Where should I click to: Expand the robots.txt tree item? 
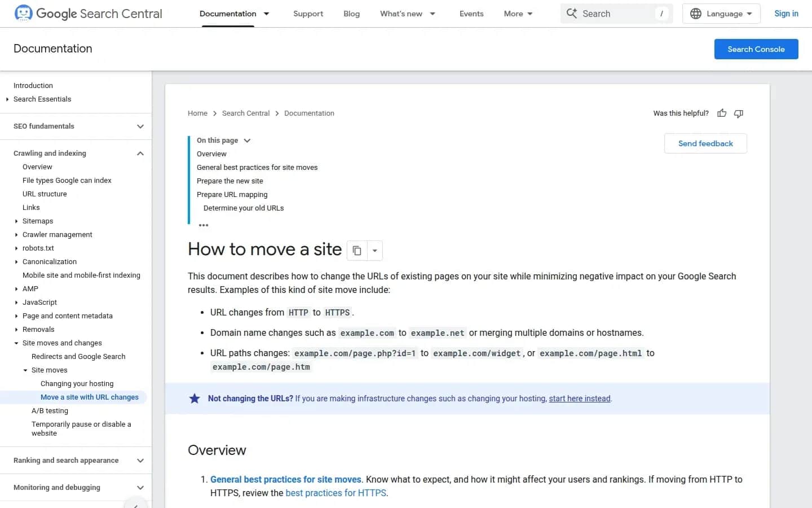(16, 248)
